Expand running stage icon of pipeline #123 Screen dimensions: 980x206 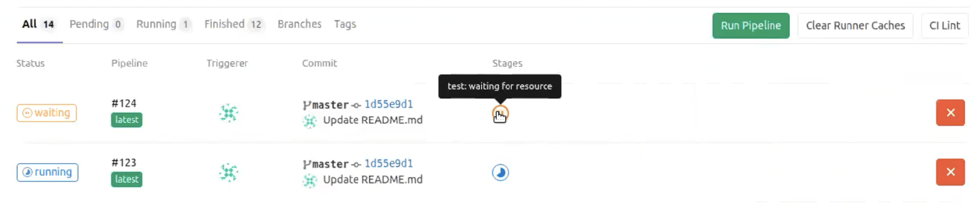[500, 172]
